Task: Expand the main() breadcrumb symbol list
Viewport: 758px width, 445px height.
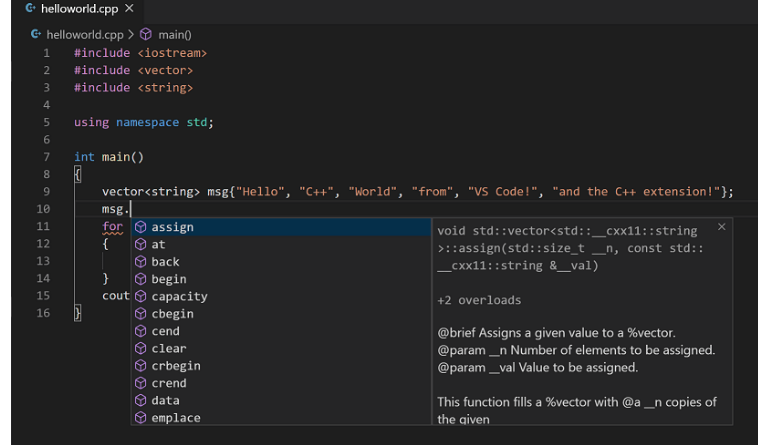Action: pyautogui.click(x=174, y=34)
